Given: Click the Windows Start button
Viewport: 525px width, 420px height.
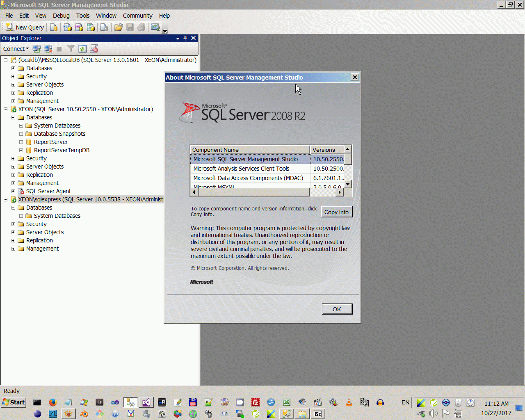Looking at the screenshot, I should [14, 402].
